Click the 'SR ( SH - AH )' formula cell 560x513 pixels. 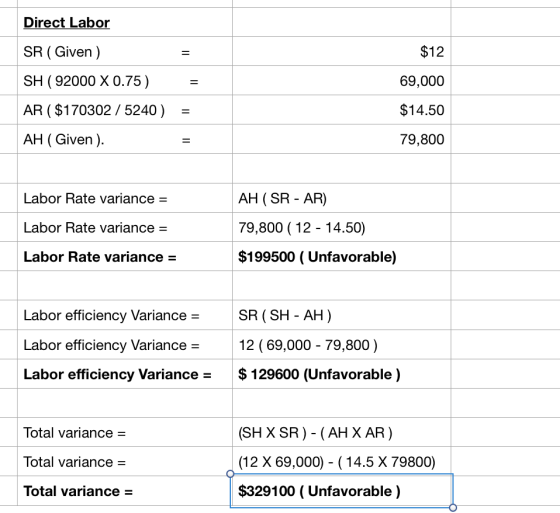point(341,315)
